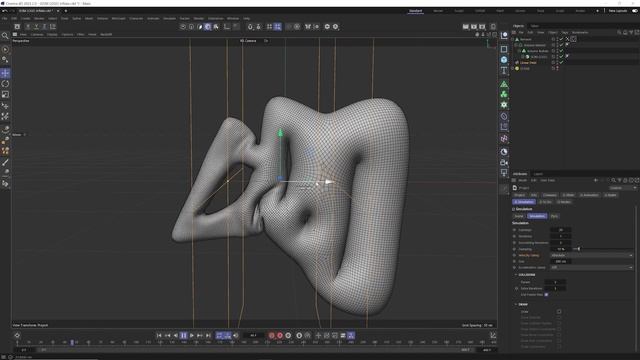The image size is (640, 360).
Task: Select the Linear Field object row
Action: 528,62
